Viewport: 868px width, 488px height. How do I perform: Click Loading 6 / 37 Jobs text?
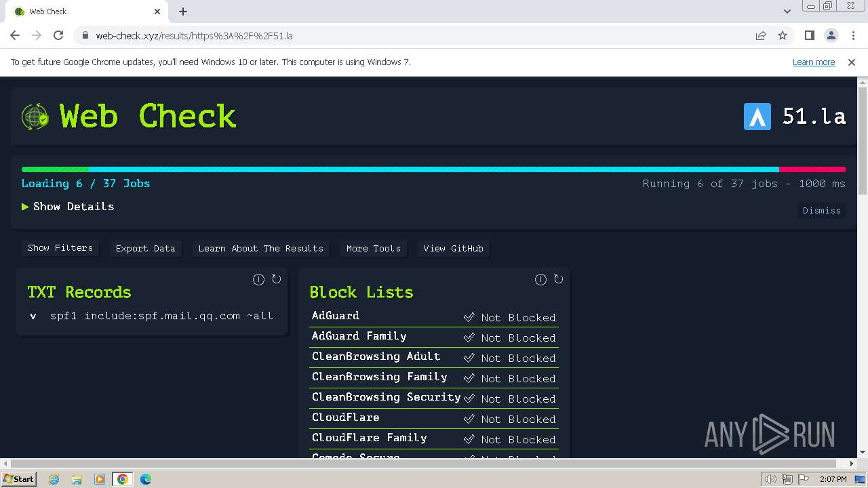[85, 184]
